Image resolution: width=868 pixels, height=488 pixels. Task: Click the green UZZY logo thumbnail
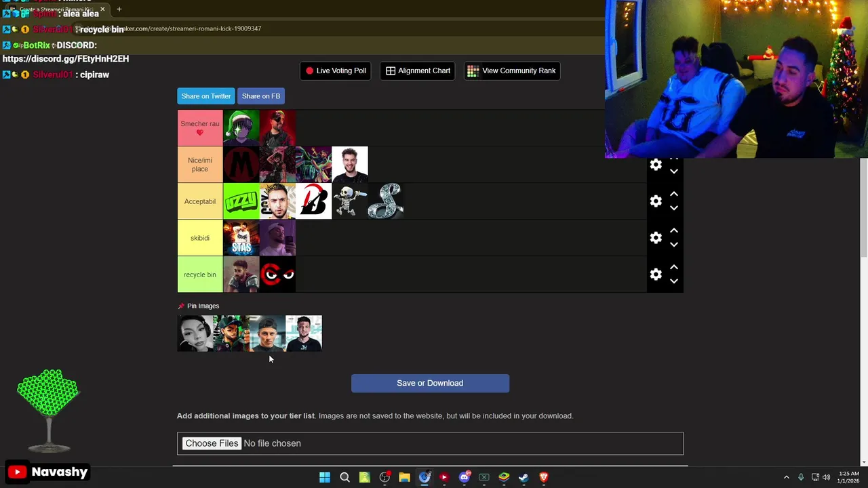pyautogui.click(x=241, y=201)
